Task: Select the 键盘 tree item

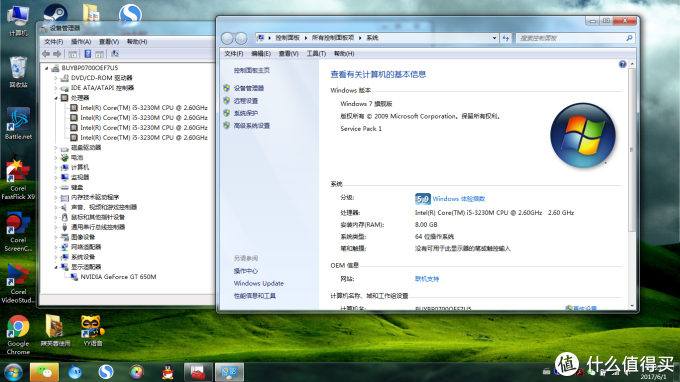Action: (77, 188)
